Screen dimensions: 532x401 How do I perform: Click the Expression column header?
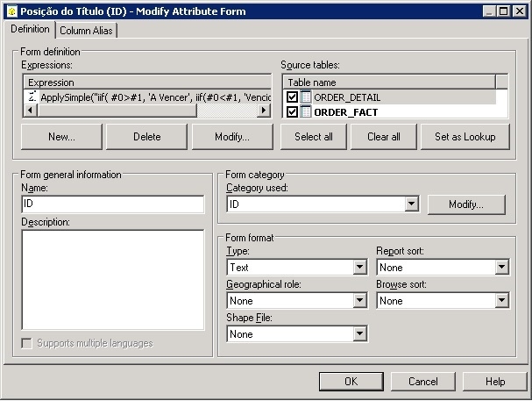coord(147,82)
